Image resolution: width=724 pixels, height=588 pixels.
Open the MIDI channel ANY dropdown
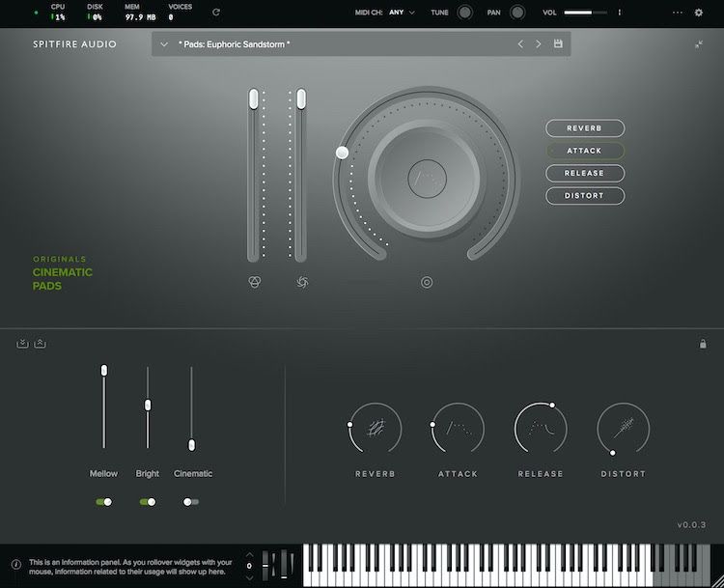tap(402, 13)
